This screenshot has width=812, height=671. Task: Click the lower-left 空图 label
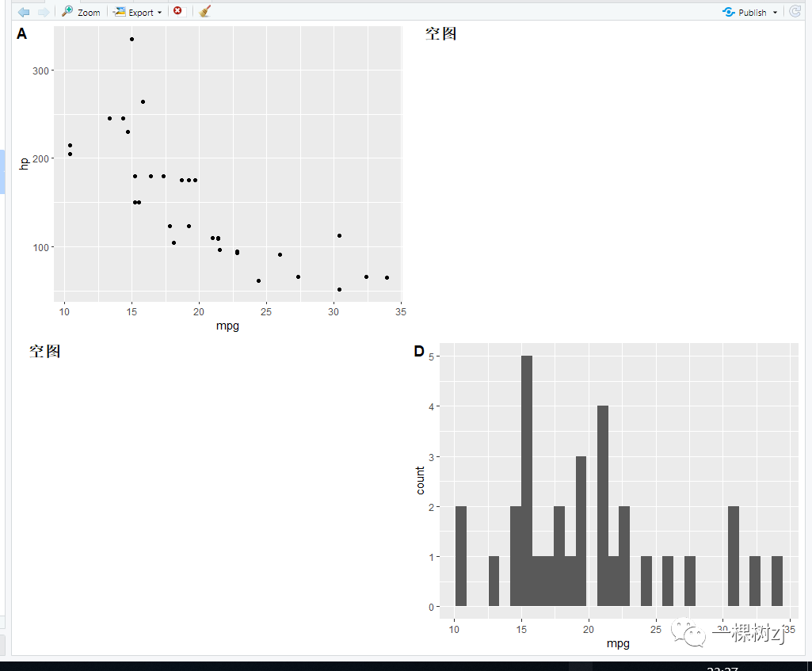[x=45, y=352]
